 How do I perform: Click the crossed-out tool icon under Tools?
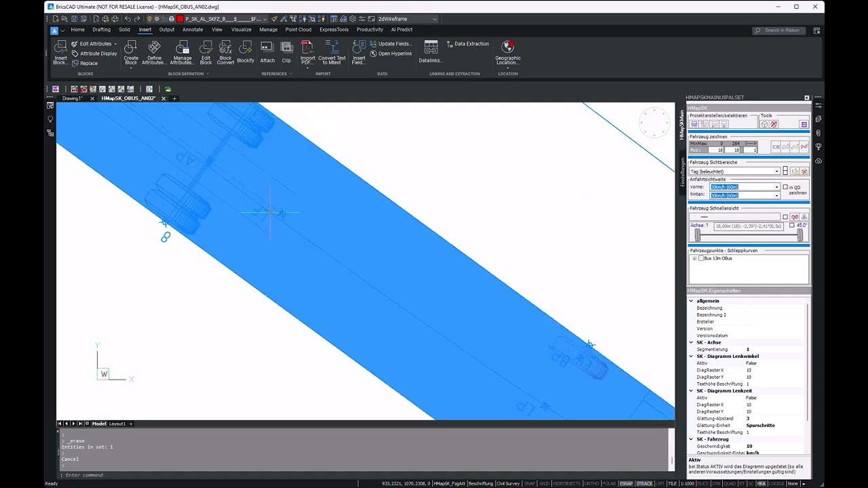click(x=774, y=124)
